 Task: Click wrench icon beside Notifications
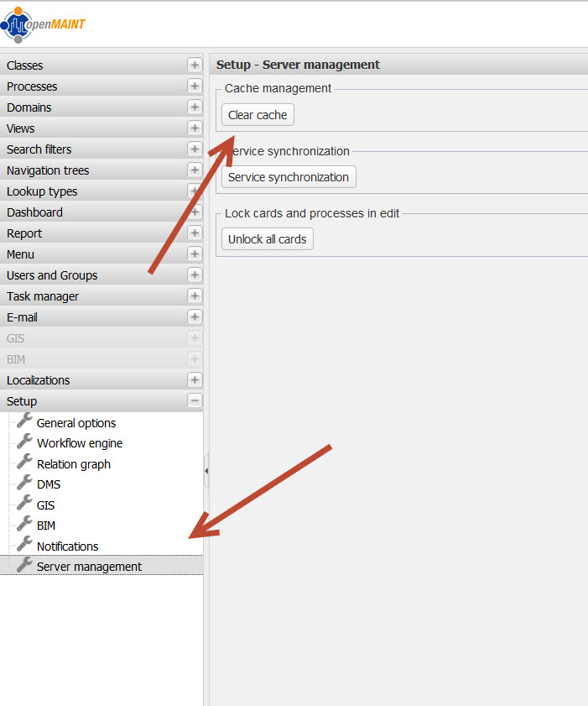(x=24, y=546)
